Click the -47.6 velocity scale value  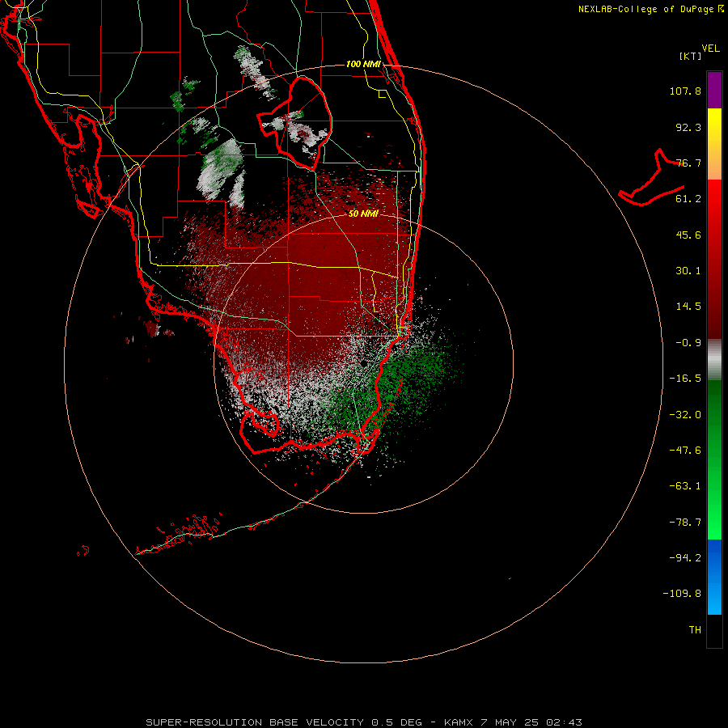pos(685,451)
